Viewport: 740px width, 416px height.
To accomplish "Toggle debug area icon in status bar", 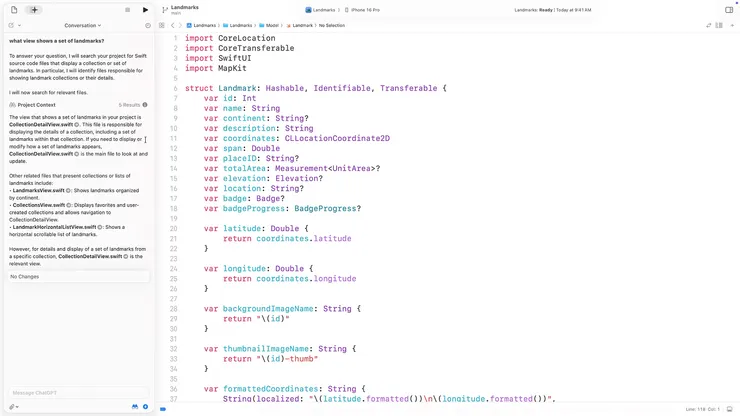I will (x=730, y=409).
